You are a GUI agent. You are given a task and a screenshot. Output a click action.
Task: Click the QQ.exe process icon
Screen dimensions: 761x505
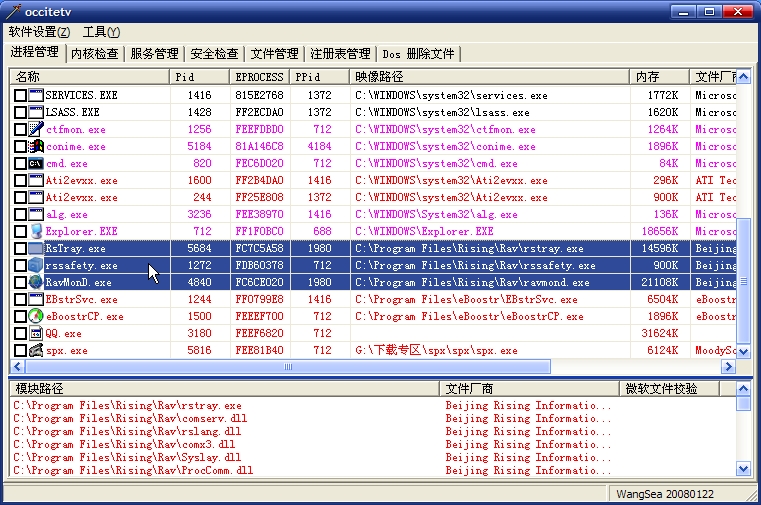(x=35, y=333)
